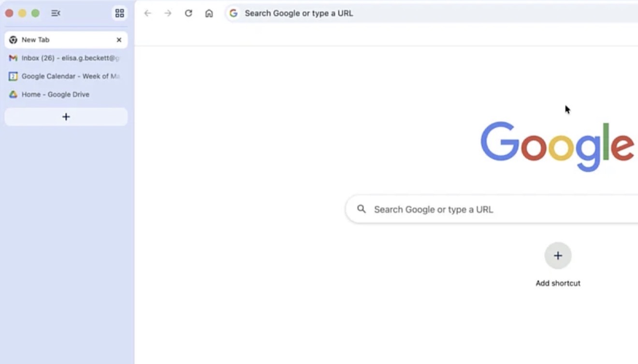Close the New Tab tab
Screen dimensions: 638x364
tap(119, 40)
